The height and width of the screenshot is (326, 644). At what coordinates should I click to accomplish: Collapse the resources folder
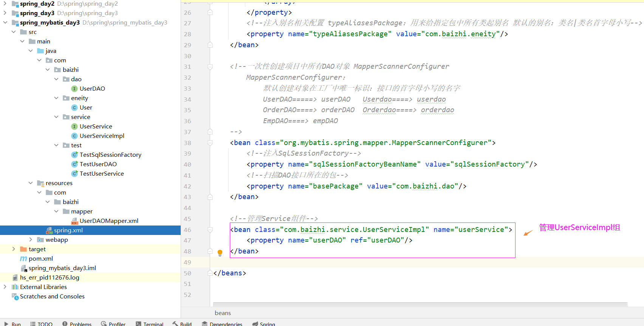click(31, 183)
